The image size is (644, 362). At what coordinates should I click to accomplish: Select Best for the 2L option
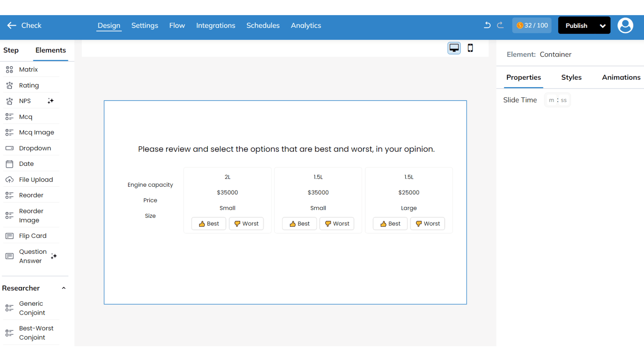click(209, 224)
